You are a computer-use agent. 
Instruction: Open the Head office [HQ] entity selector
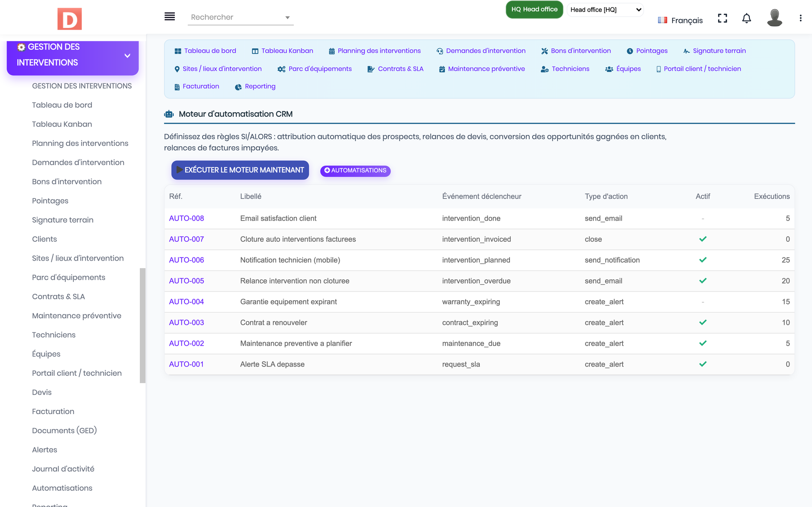[x=605, y=10]
